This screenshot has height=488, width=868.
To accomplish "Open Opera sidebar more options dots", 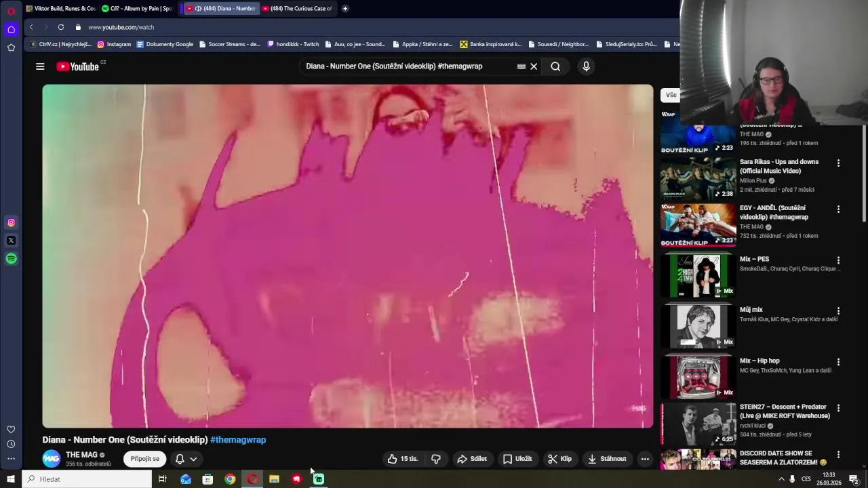I will [11, 459].
